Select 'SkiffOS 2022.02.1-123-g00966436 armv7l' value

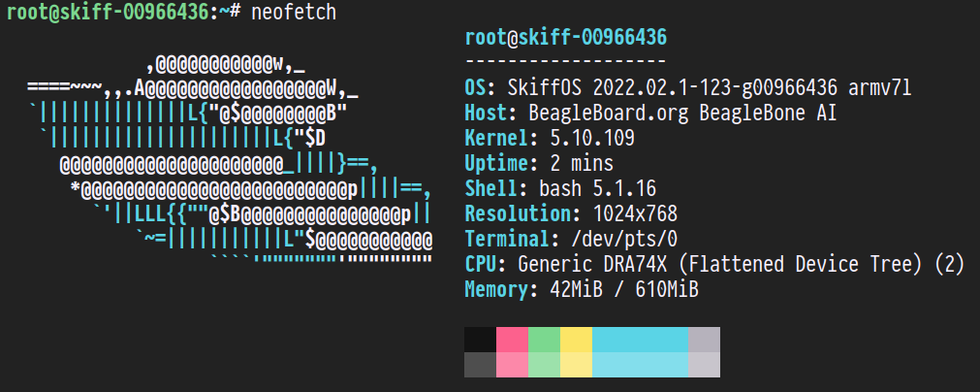pos(710,88)
